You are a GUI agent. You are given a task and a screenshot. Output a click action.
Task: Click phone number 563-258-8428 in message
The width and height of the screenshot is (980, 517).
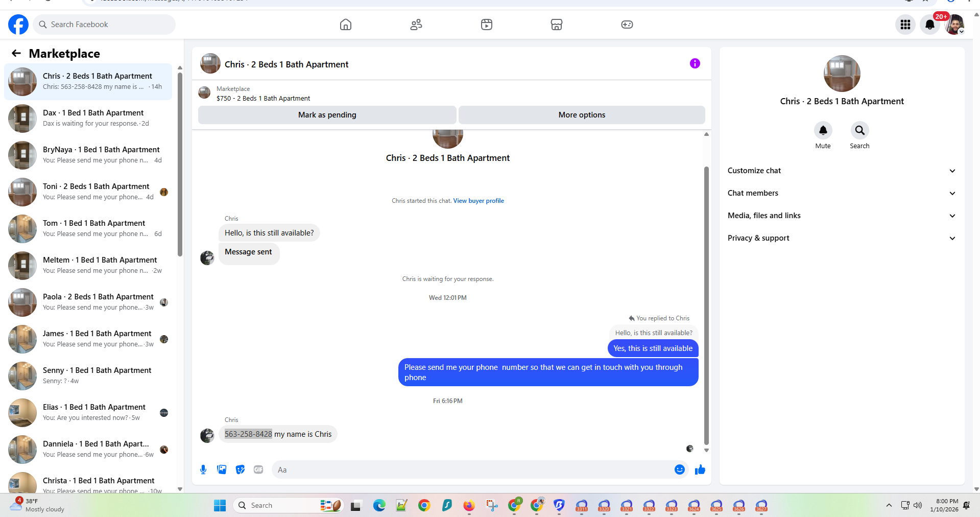248,434
